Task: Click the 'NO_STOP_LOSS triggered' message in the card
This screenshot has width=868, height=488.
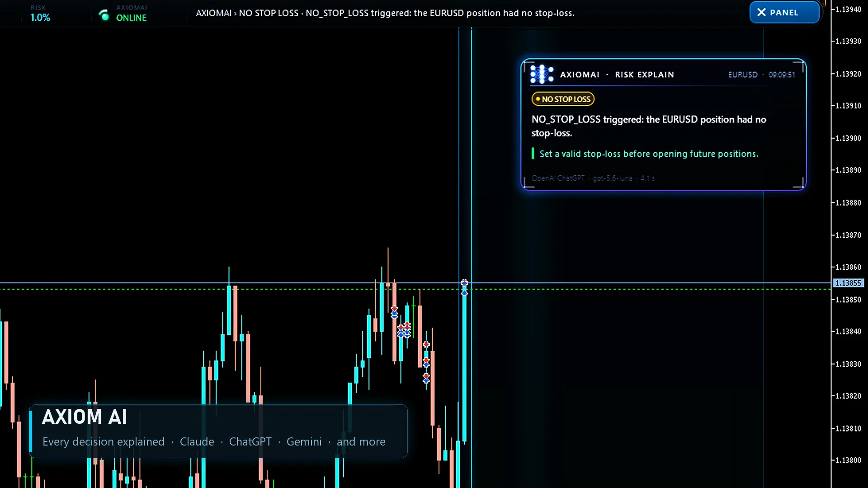Action: [649, 126]
